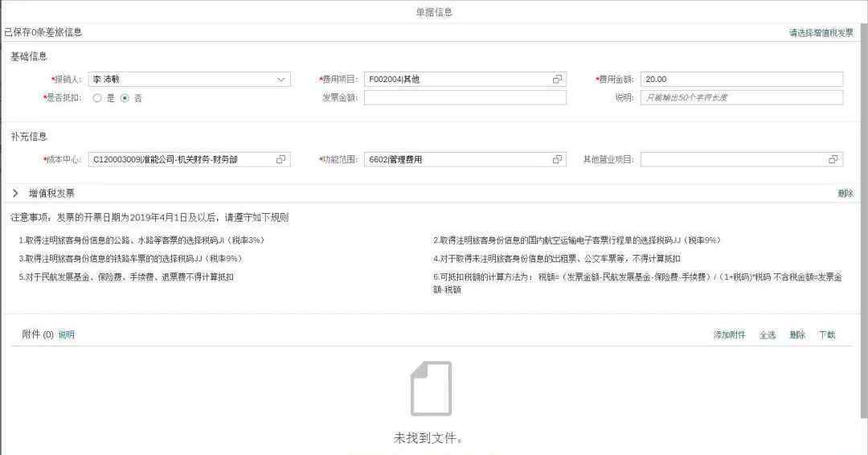This screenshot has height=455, width=868.
Task: Select 是 radio button for 是否抵扣
Action: point(97,98)
